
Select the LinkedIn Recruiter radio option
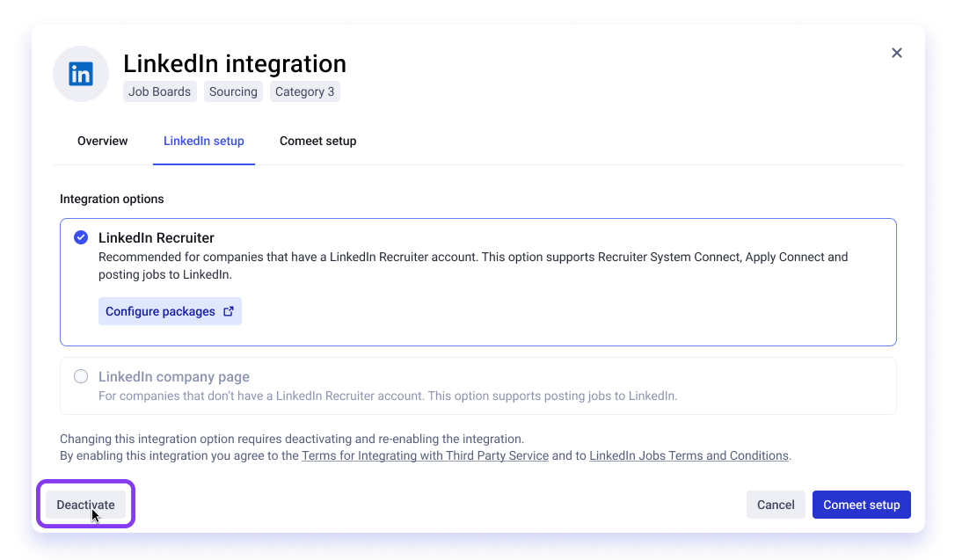(x=81, y=237)
